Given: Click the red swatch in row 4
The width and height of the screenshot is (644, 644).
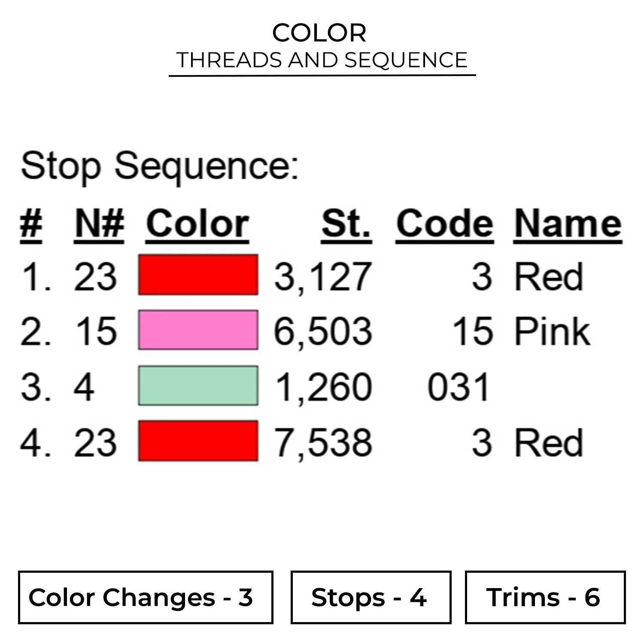Looking at the screenshot, I should pos(198,441).
